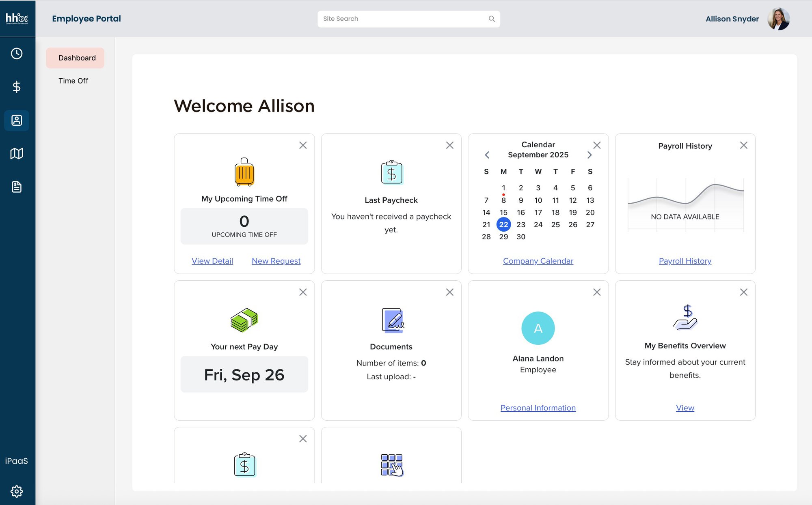The height and width of the screenshot is (505, 812).
Task: Open the map sidebar icon
Action: (17, 153)
